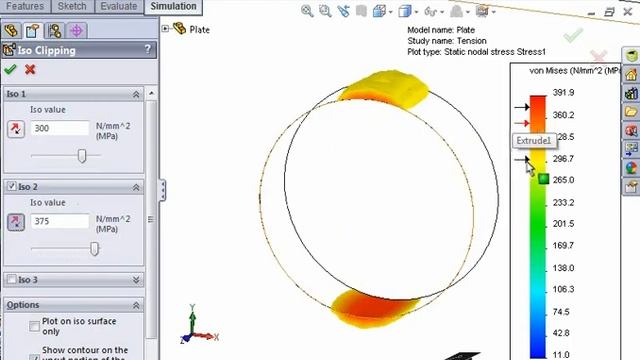The image size is (640, 360).
Task: Click the von Mises color legend bar
Action: click(538, 227)
